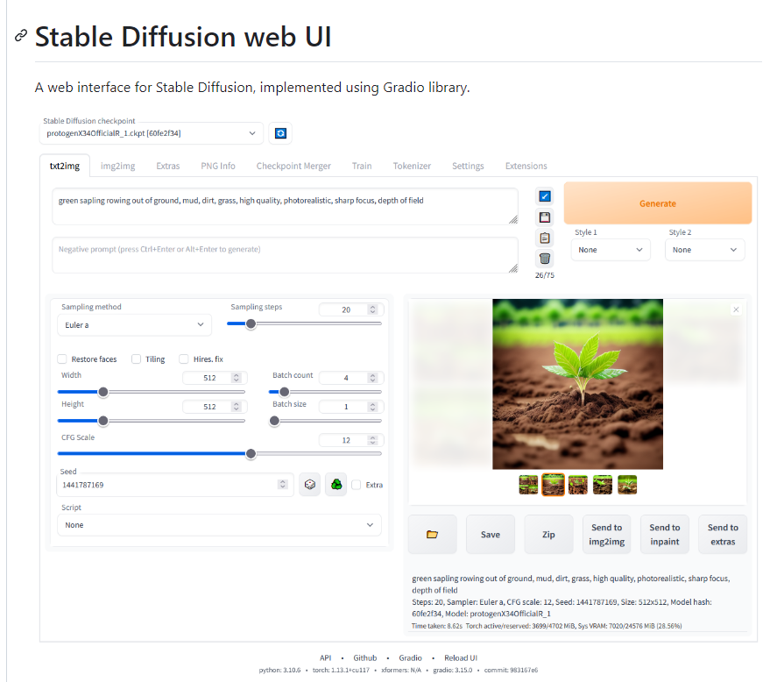784x682 pixels.
Task: Click the Reload UI link
Action: click(x=461, y=657)
